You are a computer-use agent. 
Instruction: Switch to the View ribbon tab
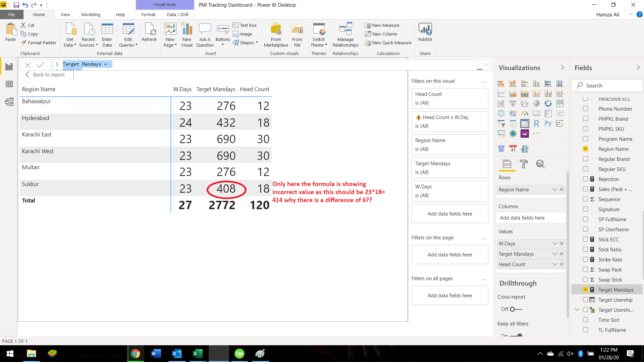coord(65,14)
